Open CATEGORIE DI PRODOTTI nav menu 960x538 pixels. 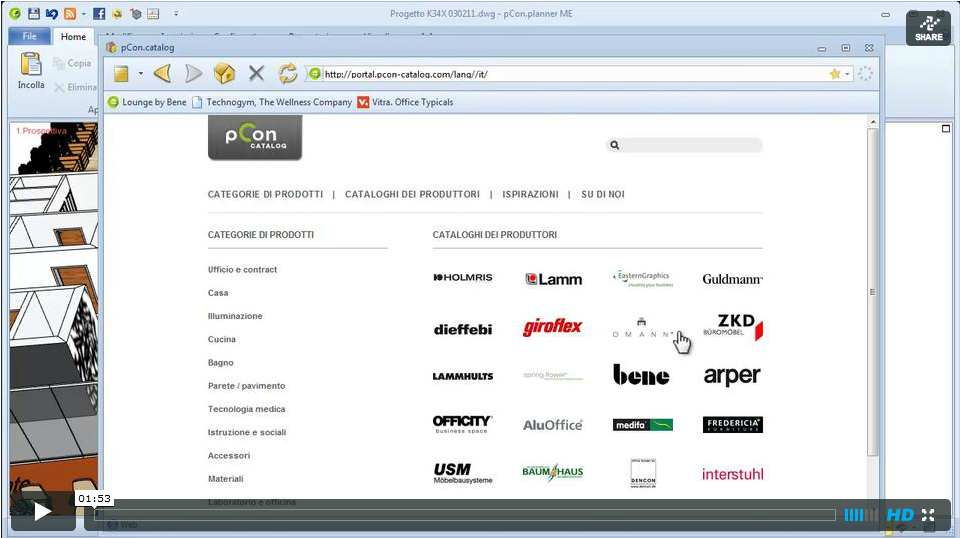(265, 194)
